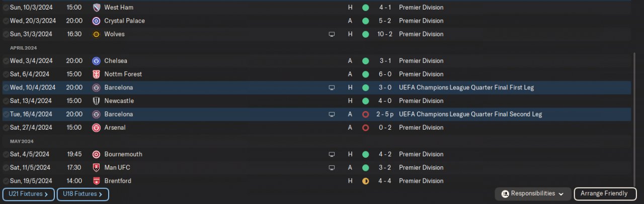Expand the U18 Fixtures menu
The image size is (644, 204).
[83, 194]
